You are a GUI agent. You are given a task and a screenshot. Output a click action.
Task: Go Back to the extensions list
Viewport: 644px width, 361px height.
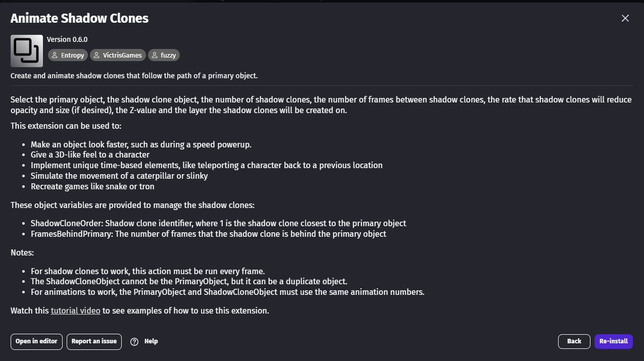pyautogui.click(x=574, y=341)
